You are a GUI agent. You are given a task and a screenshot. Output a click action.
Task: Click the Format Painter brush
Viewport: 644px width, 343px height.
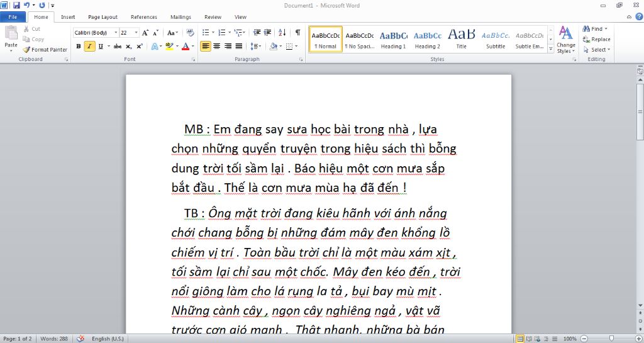click(x=26, y=49)
